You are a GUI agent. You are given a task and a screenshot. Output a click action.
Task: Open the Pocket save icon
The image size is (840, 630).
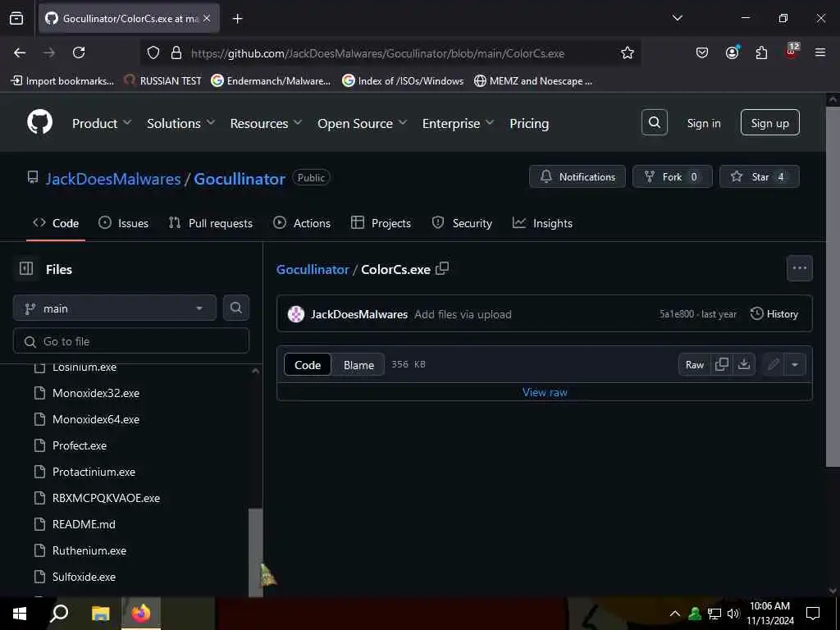pyautogui.click(x=702, y=52)
